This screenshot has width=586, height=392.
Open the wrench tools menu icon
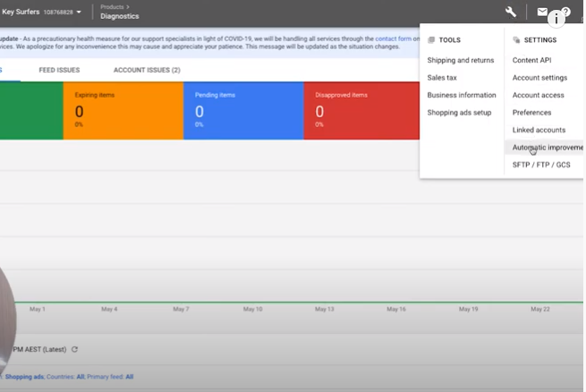click(x=511, y=12)
